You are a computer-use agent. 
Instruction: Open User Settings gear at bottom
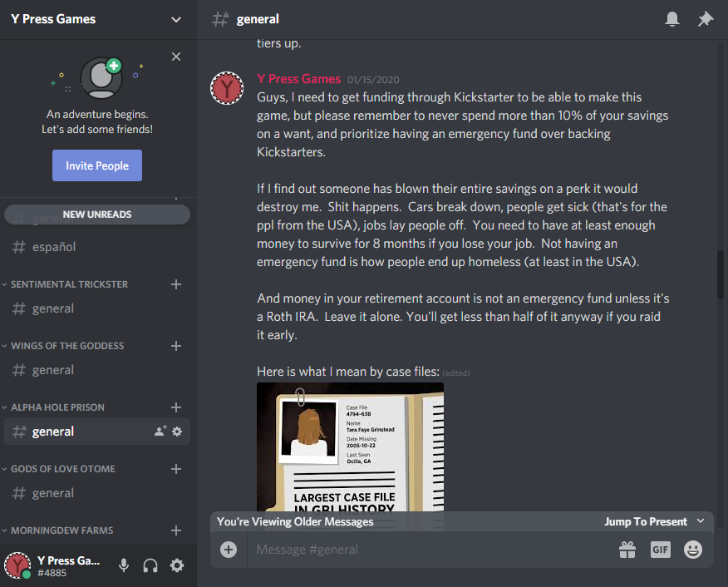tap(177, 565)
